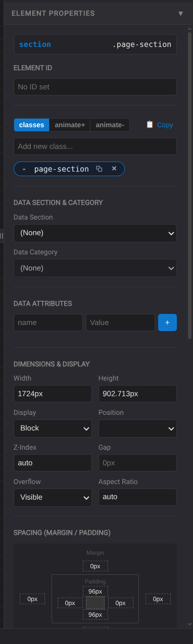The height and width of the screenshot is (644, 193).
Task: Remove the page-section class with X
Action: tap(114, 169)
